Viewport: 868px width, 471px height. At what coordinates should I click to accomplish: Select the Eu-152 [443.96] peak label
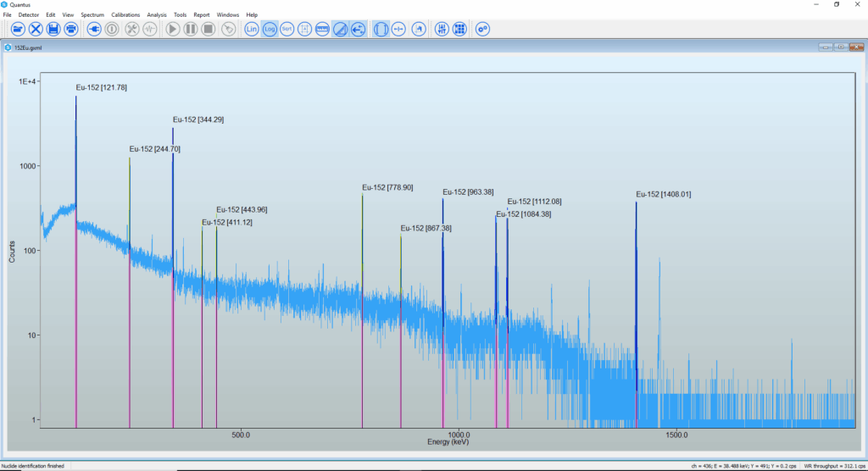click(242, 210)
